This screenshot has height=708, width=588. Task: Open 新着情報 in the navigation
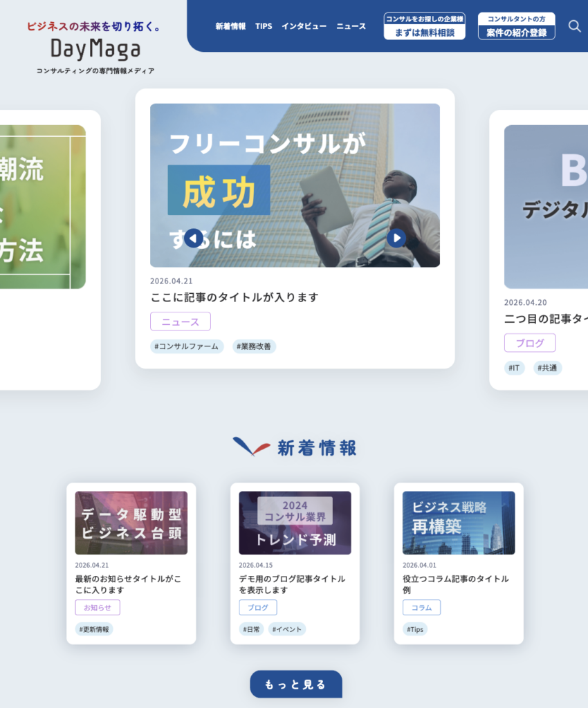point(230,26)
